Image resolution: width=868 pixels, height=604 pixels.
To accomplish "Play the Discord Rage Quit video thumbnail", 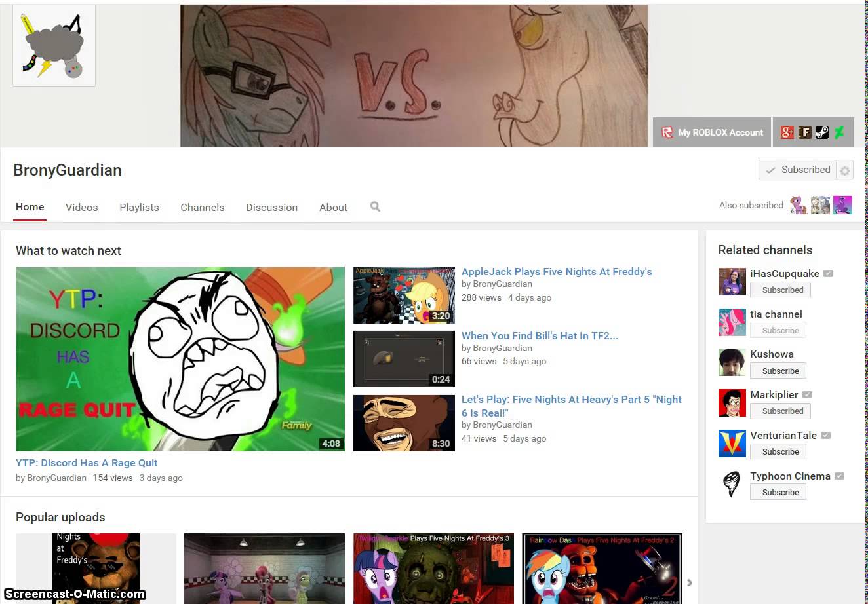I will click(180, 359).
